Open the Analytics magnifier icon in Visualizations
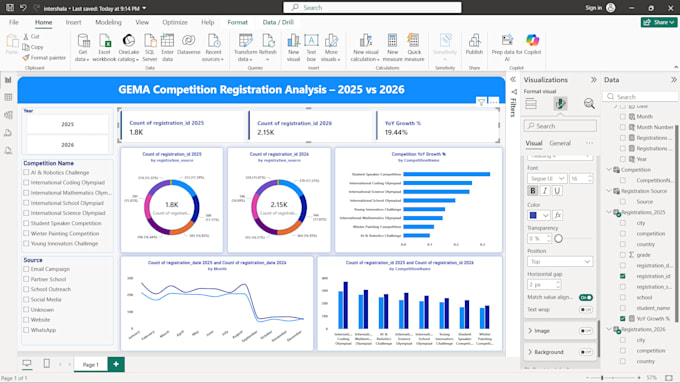680x383 pixels. [589, 104]
